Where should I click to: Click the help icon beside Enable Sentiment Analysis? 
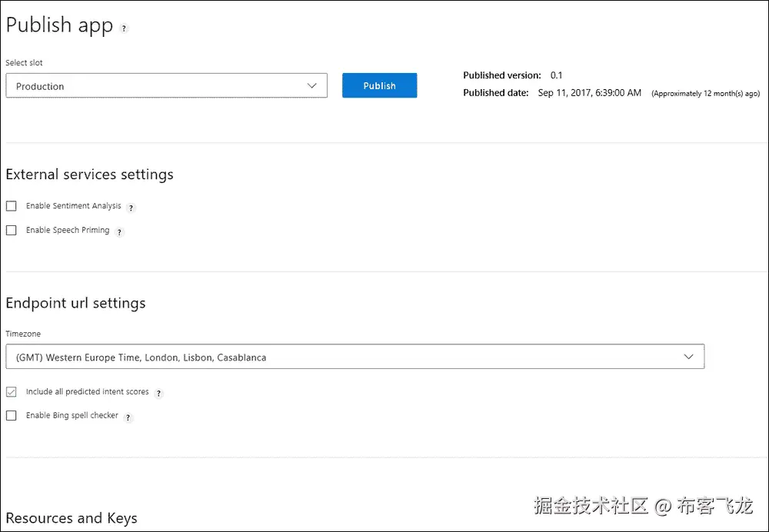(131, 206)
